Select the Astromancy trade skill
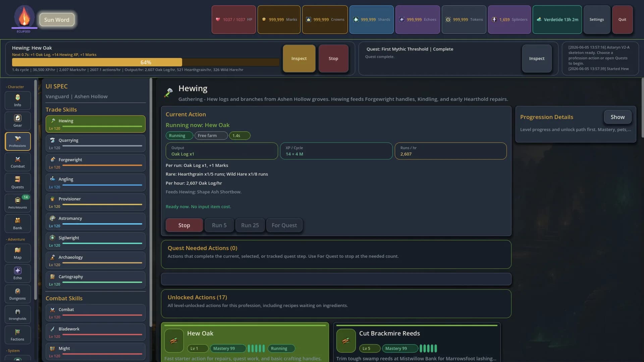The image size is (644, 362). click(96, 222)
